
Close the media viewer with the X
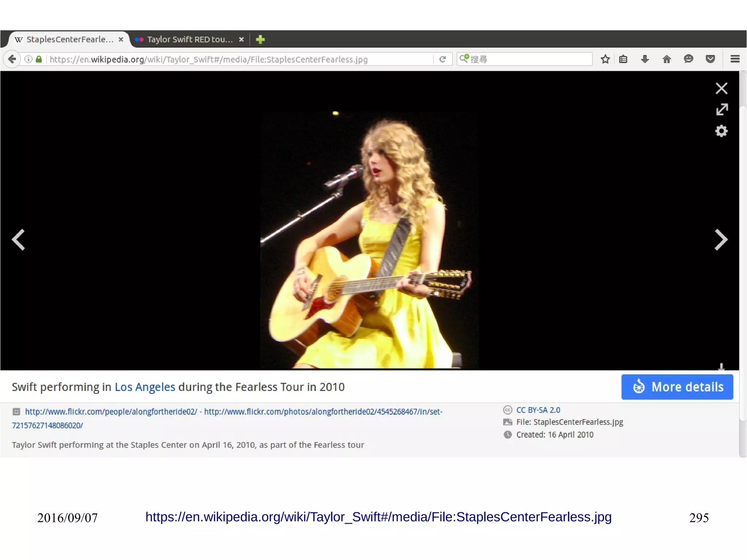pos(721,88)
